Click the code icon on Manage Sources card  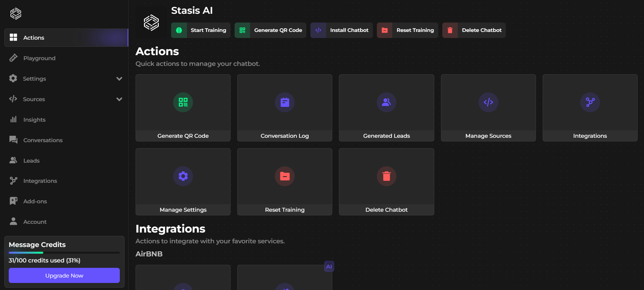[488, 102]
